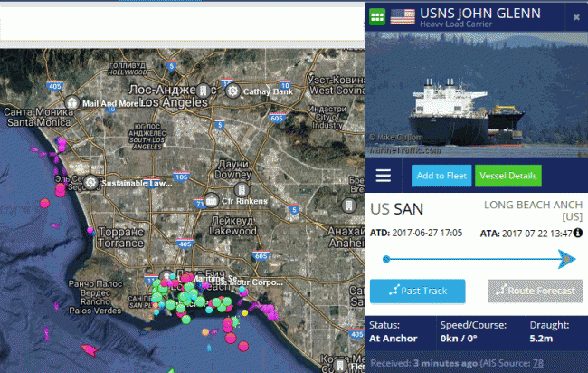Open the AIS Source 78 link
Viewport: 588px width, 373px height.
pyautogui.click(x=537, y=363)
